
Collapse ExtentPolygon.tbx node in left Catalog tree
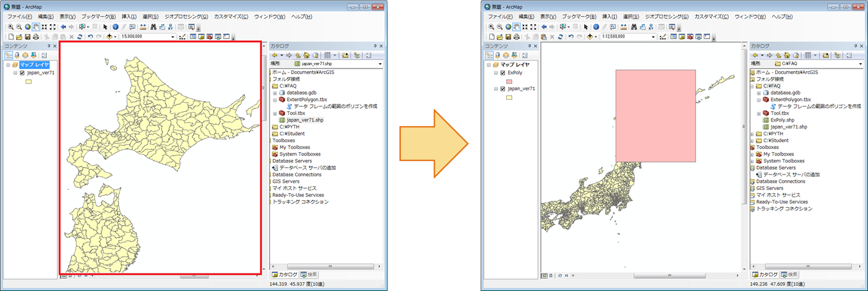[274, 100]
